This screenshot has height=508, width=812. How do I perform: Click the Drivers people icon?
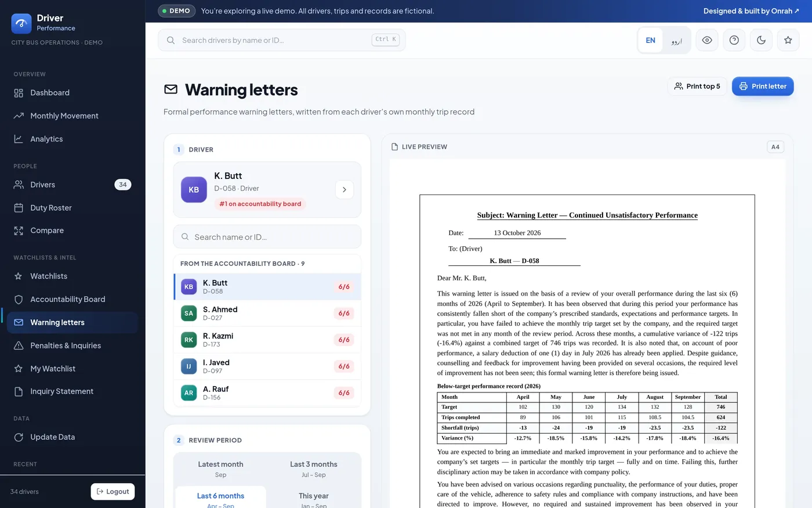[19, 185]
